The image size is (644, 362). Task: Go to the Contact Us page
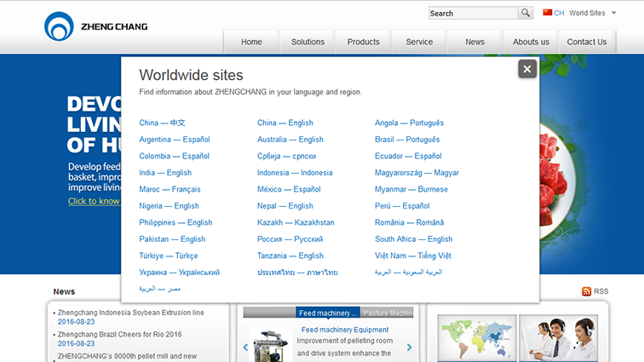[587, 42]
